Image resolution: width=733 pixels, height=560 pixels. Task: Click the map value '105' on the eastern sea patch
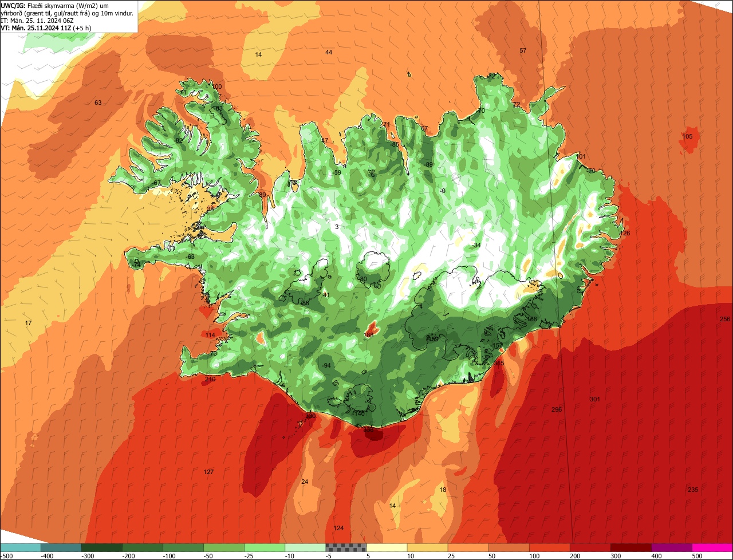687,136
